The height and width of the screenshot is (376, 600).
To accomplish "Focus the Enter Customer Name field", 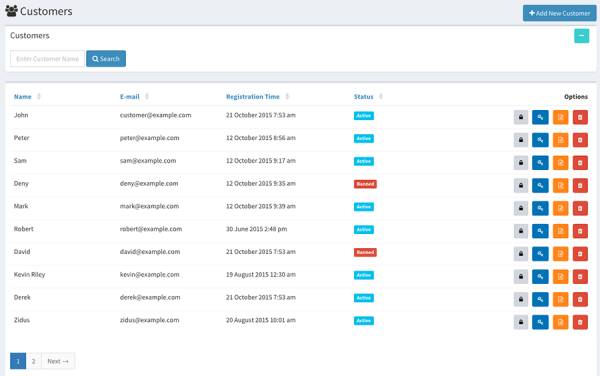I will 47,59.
